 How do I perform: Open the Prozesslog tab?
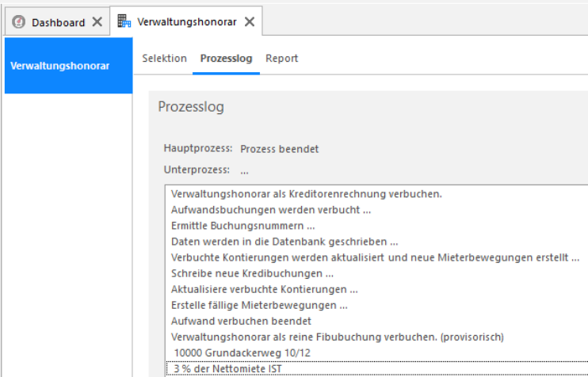[226, 59]
